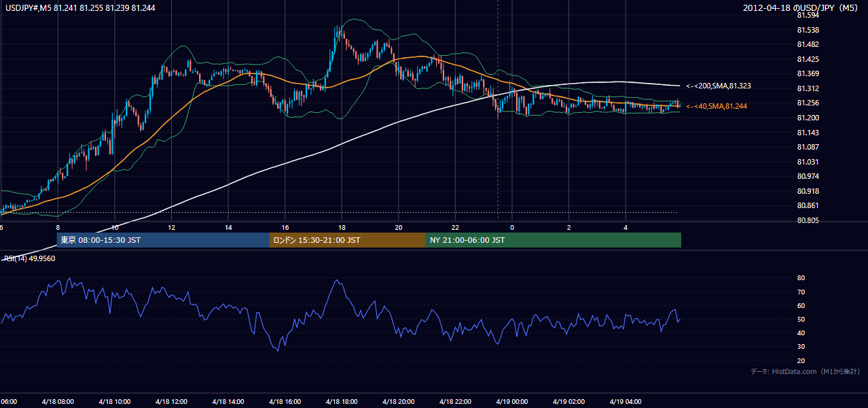Click the RSI 40 level label
The width and height of the screenshot is (868, 408).
click(801, 333)
